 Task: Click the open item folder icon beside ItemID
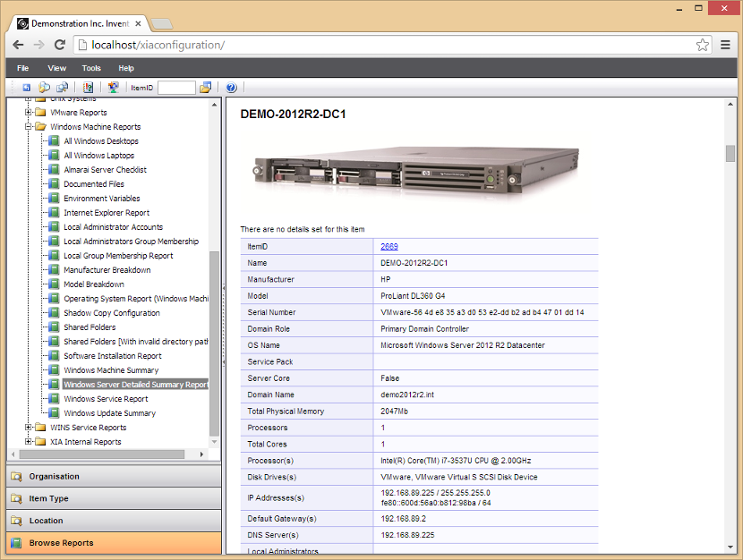205,88
